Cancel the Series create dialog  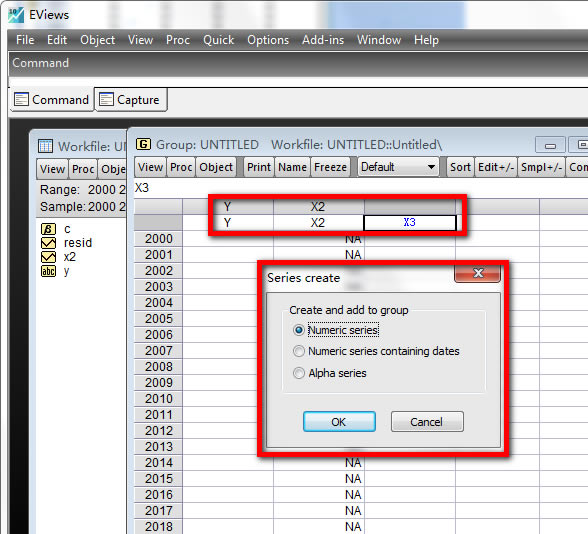point(427,422)
